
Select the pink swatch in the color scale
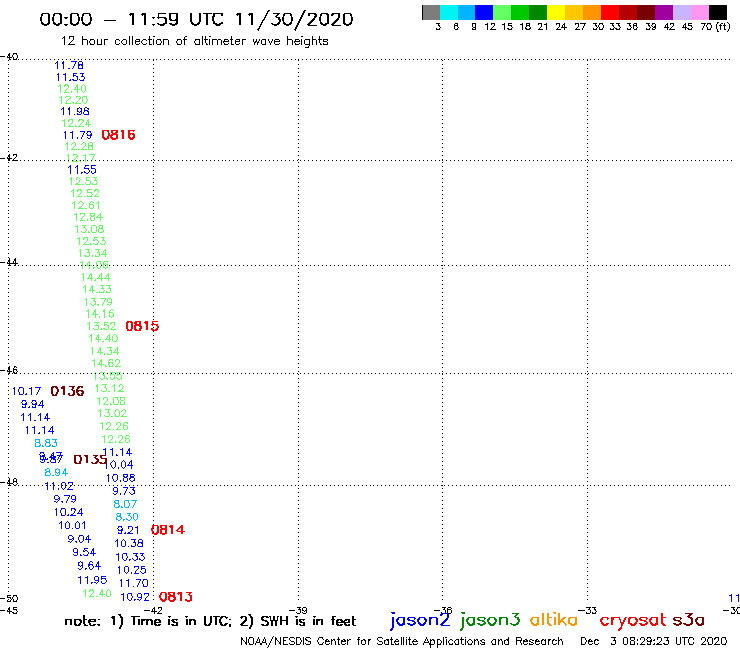point(700,12)
